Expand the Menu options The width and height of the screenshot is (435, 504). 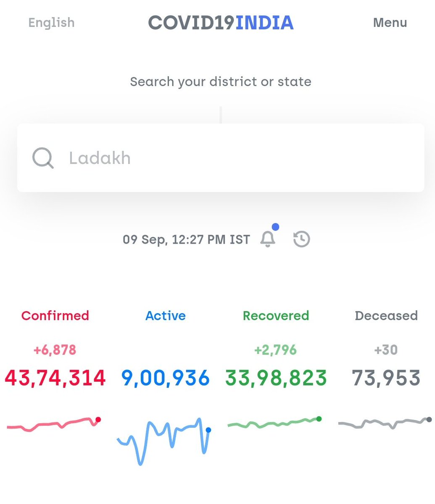(390, 23)
